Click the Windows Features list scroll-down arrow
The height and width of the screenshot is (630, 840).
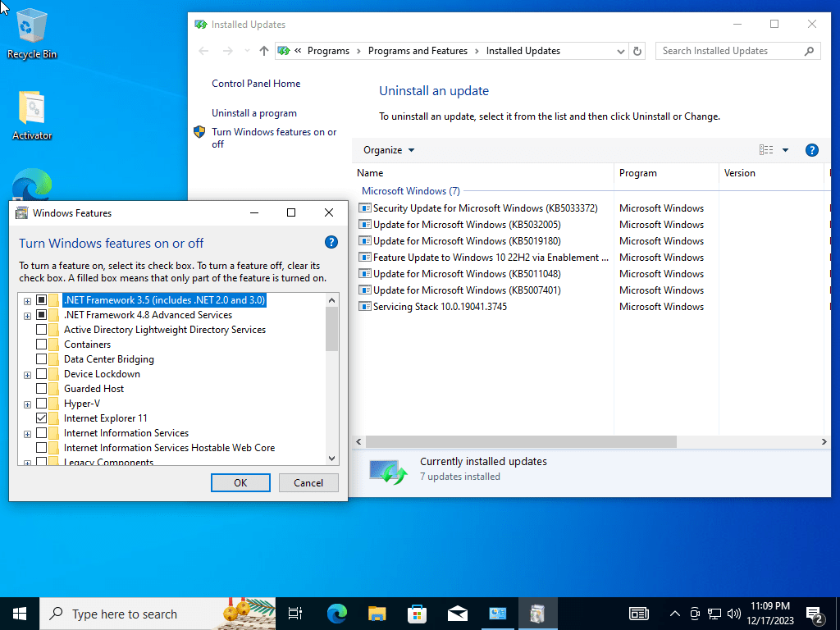[x=331, y=458]
